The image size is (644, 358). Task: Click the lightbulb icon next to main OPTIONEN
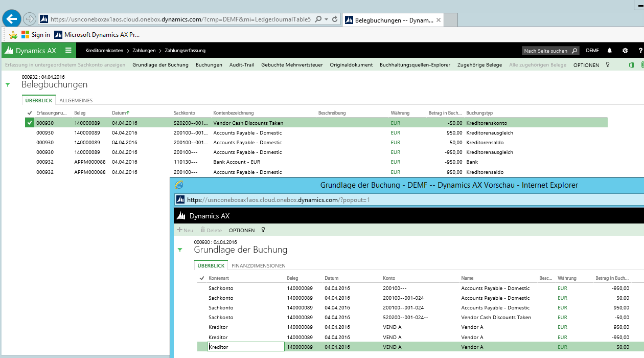click(x=608, y=65)
